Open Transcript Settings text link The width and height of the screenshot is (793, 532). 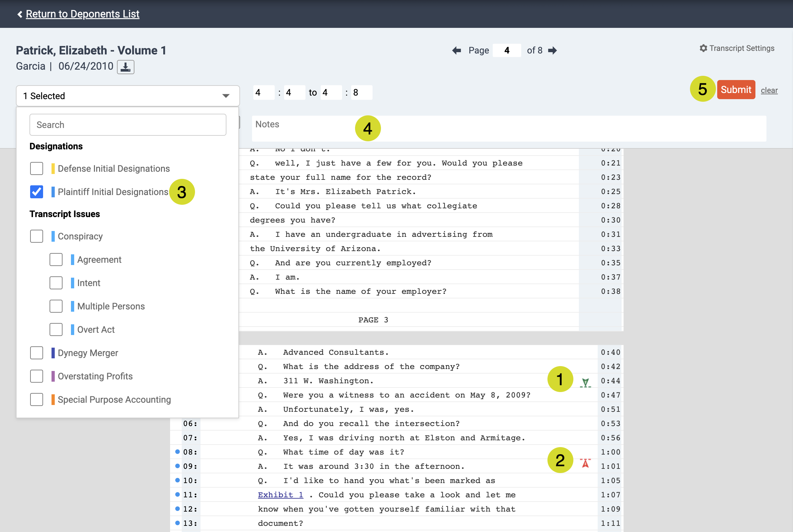click(742, 48)
